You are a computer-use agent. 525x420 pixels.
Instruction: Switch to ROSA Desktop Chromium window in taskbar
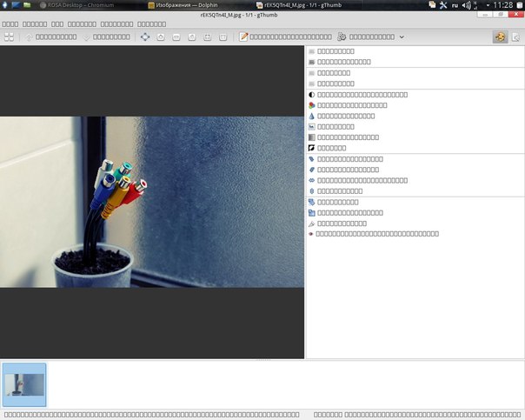(x=76, y=5)
